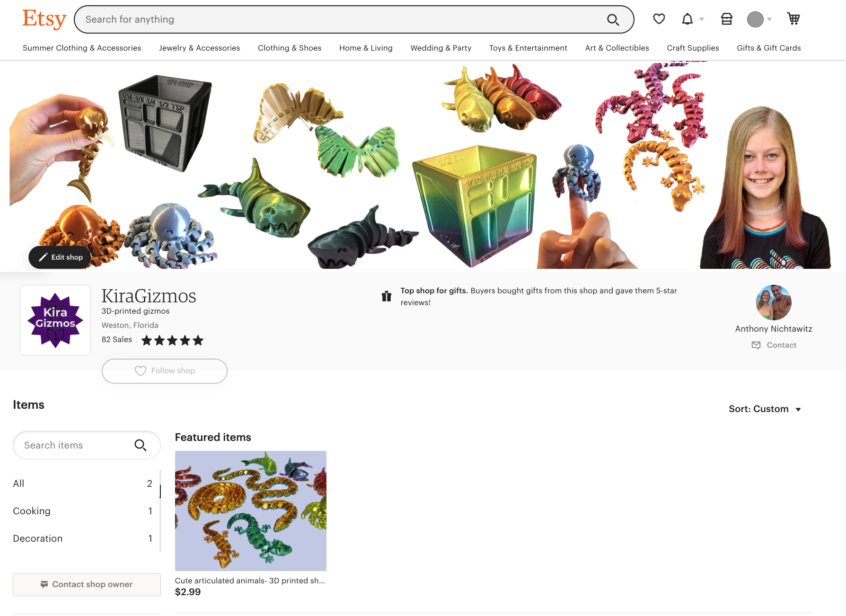Image resolution: width=846 pixels, height=616 pixels.
Task: Open the shopping cart
Action: [x=793, y=19]
